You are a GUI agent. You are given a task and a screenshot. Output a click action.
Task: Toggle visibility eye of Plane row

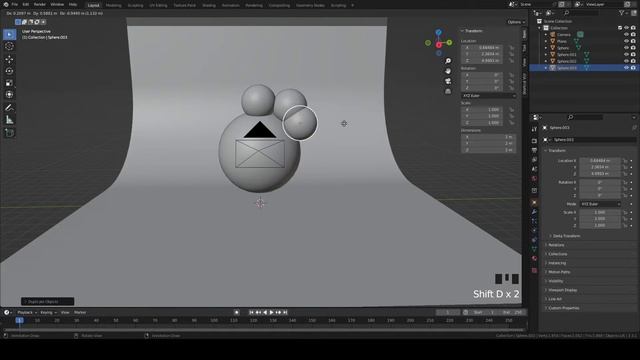tap(626, 41)
